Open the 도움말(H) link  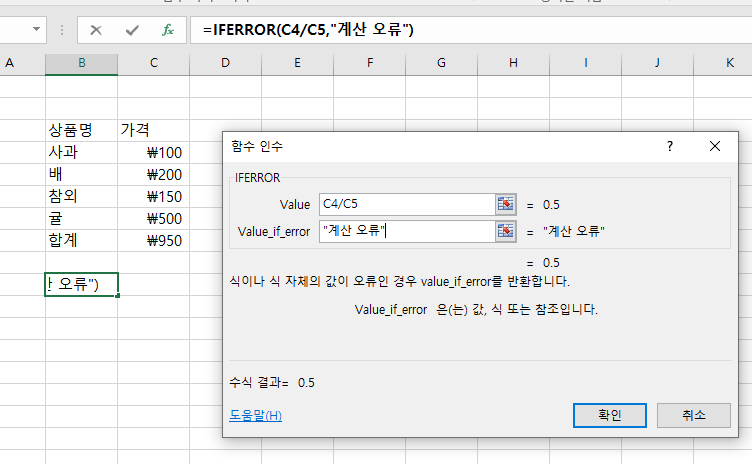[x=255, y=415]
